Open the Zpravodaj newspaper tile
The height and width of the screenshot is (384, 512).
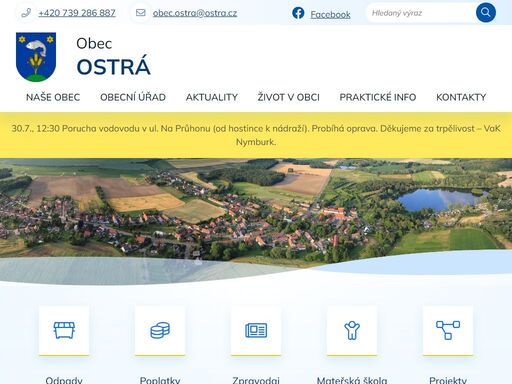point(256,331)
